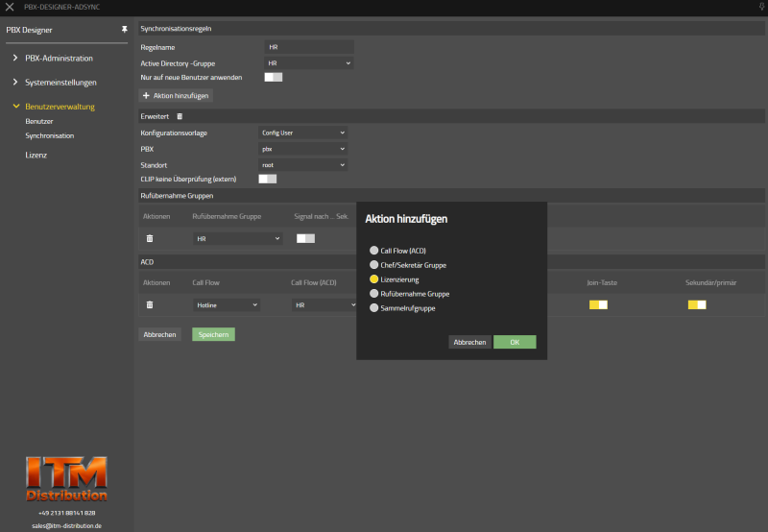Select Lizenzierung radio option
Viewport: 768px width, 532px height.
pyautogui.click(x=373, y=279)
